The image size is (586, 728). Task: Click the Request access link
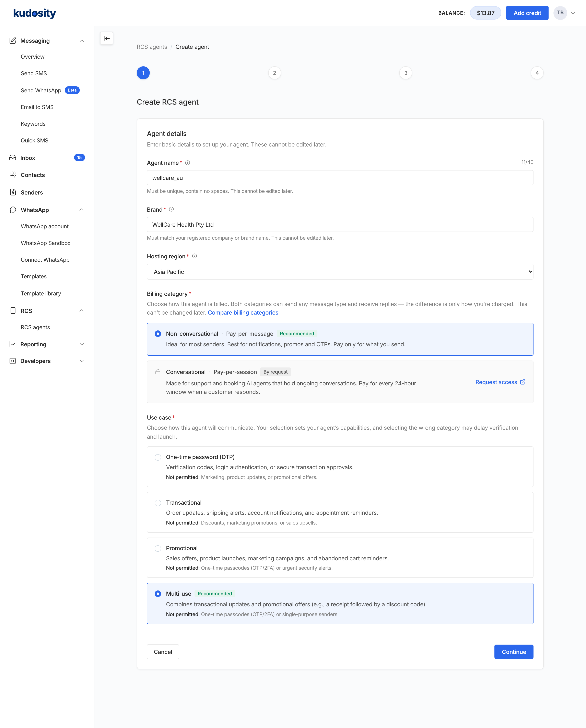(500, 382)
